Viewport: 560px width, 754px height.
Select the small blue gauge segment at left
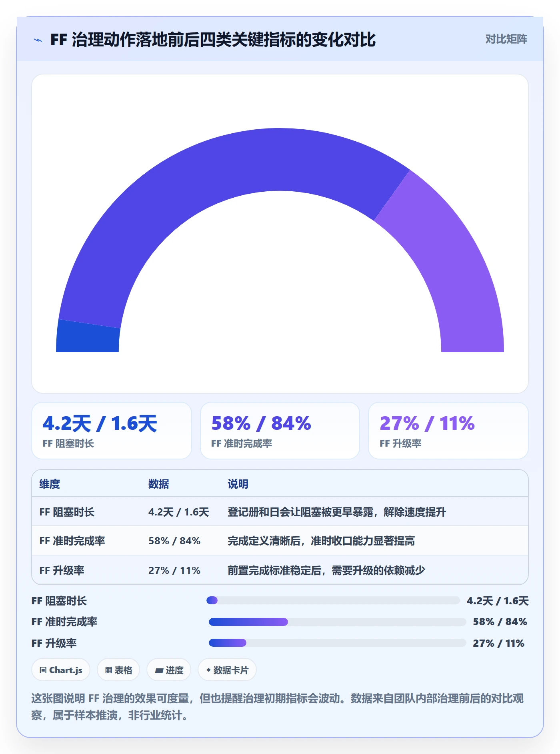(x=88, y=337)
